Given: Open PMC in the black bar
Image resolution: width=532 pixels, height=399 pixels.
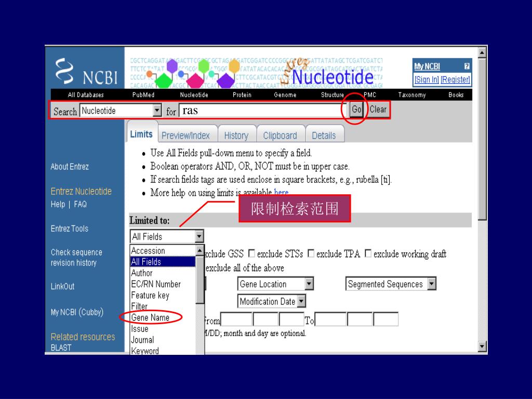Looking at the screenshot, I should [x=370, y=95].
